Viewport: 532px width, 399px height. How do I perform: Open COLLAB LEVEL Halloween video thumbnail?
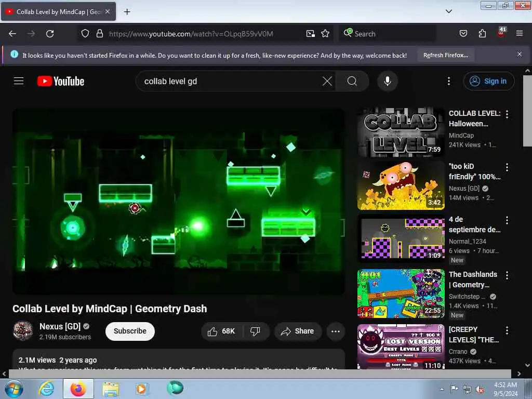click(x=401, y=132)
